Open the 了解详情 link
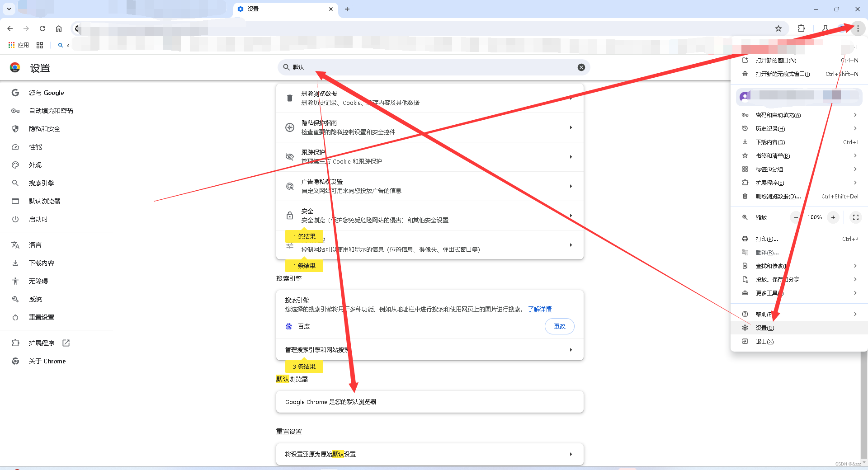Viewport: 868px width, 470px height. pos(540,309)
